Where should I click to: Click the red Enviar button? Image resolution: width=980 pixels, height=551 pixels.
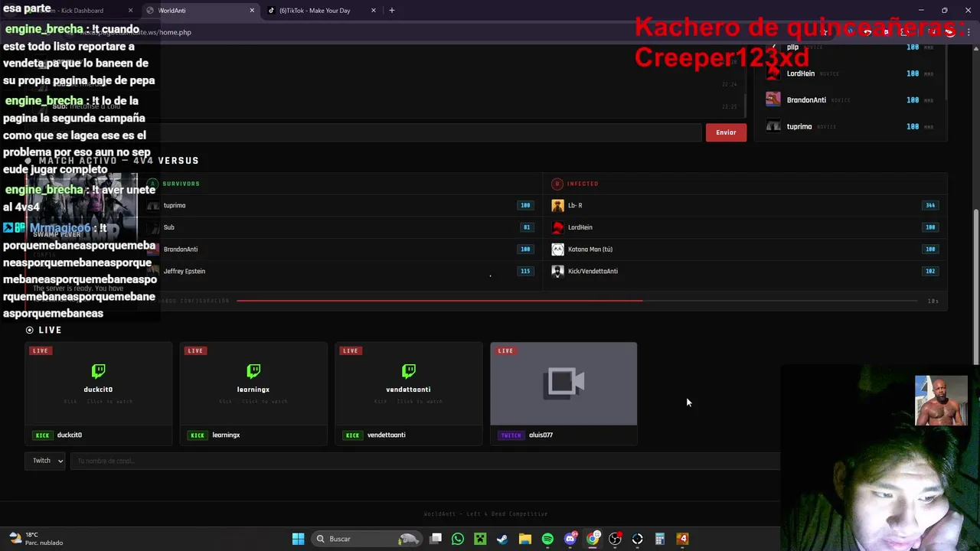726,132
